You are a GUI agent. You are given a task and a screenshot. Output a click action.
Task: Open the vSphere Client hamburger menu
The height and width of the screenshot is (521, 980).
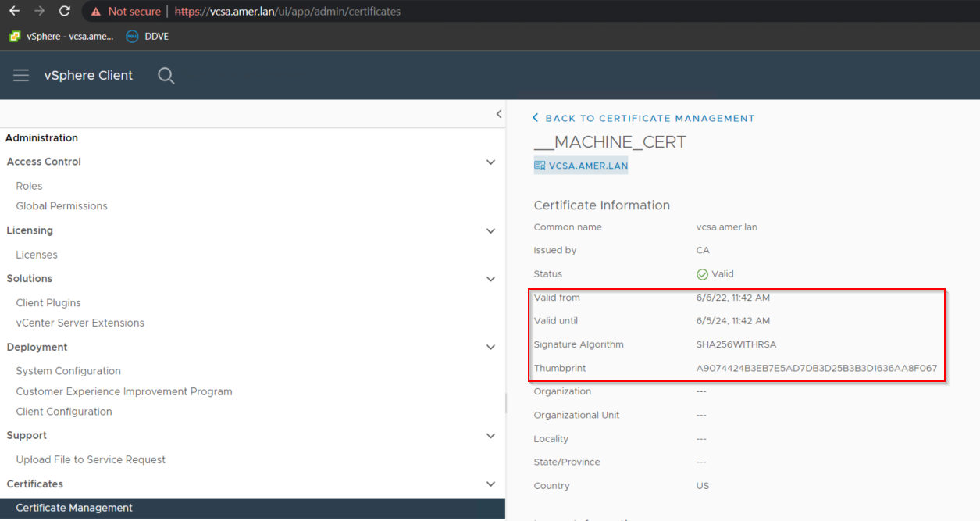point(20,75)
